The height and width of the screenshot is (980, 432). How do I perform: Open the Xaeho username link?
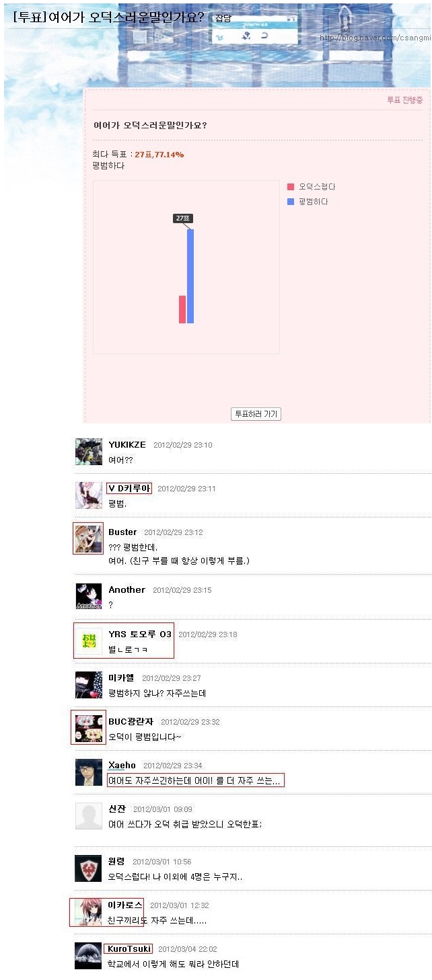click(x=122, y=766)
